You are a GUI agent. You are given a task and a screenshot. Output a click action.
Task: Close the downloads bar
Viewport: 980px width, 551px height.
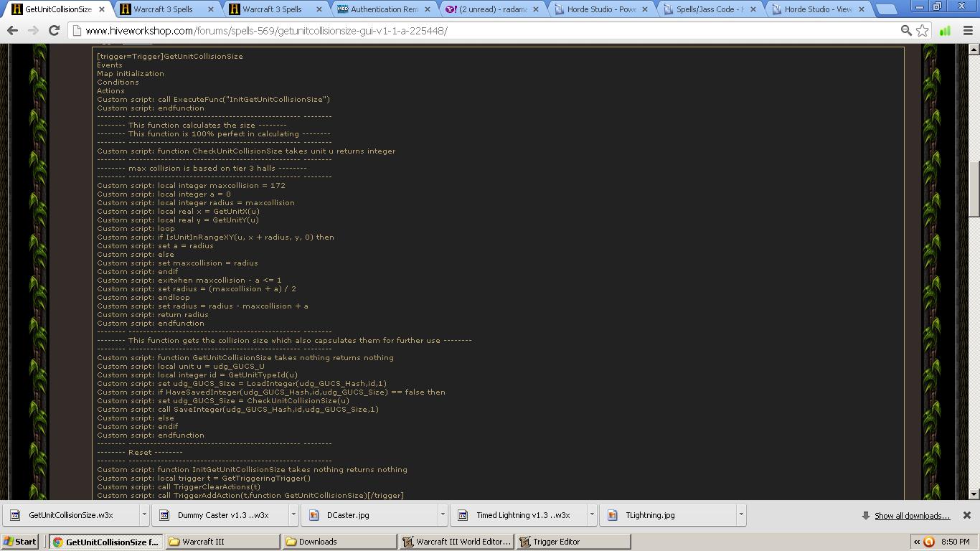[966, 515]
